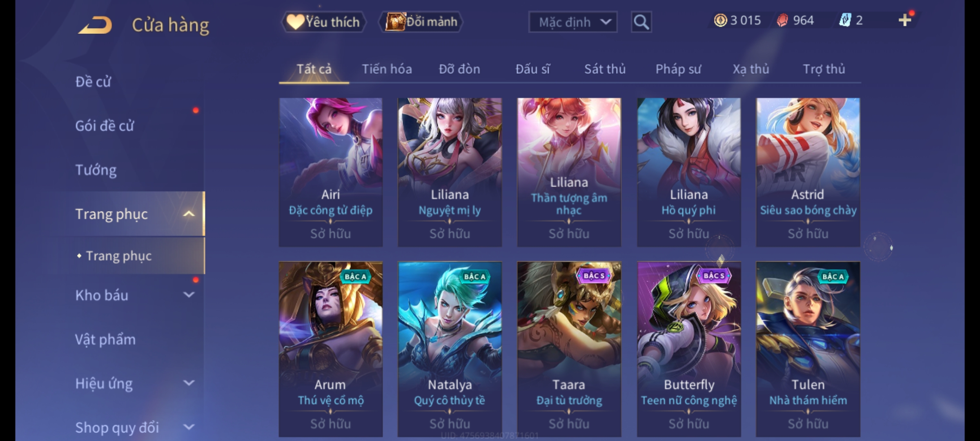Image resolution: width=980 pixels, height=441 pixels.
Task: Tap the blue voucher ticket icon
Action: coord(845,20)
